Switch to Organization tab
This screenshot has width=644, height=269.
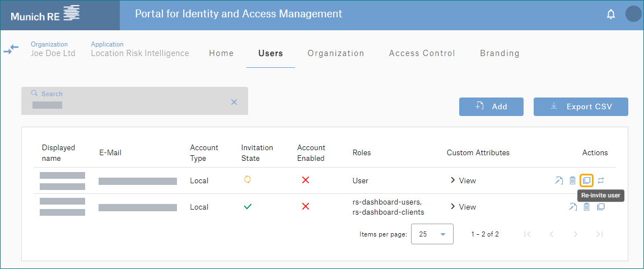coord(336,53)
